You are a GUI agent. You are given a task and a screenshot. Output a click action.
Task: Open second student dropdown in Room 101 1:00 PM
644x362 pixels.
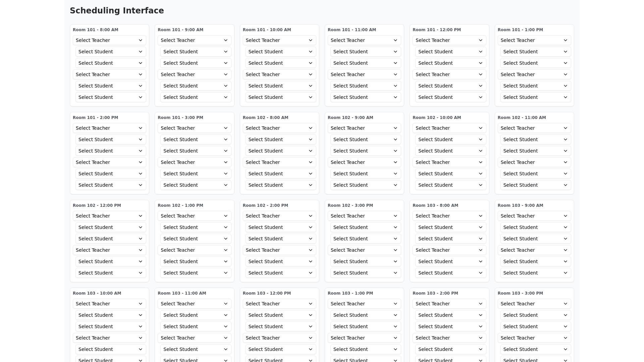pos(535,63)
